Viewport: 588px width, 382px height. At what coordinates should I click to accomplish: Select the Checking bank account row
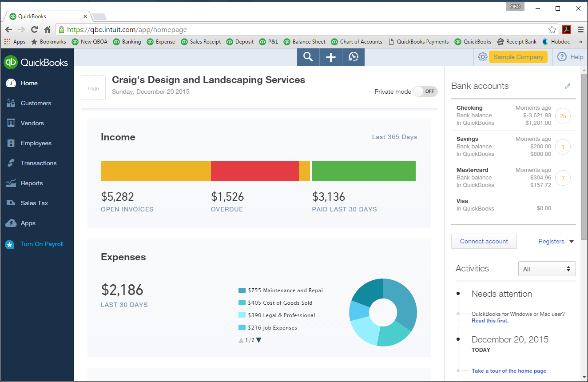pos(513,115)
